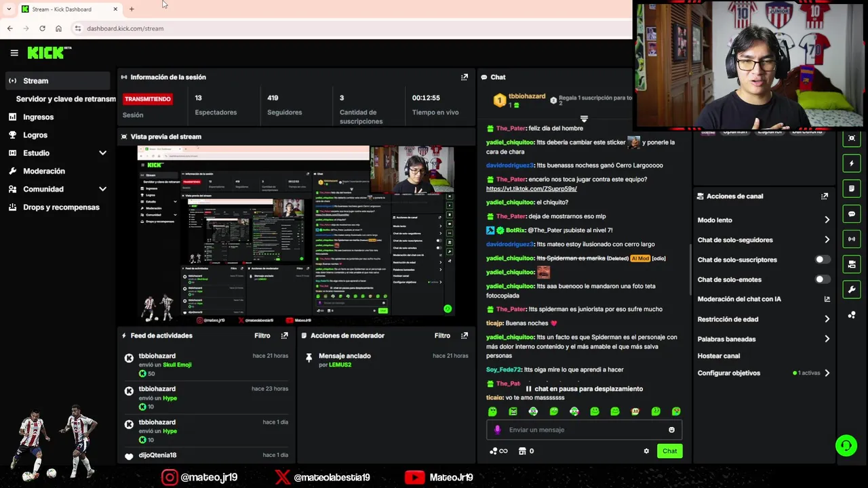Expand the Comunidad sidebar section
The height and width of the screenshot is (488, 868).
coord(102,189)
